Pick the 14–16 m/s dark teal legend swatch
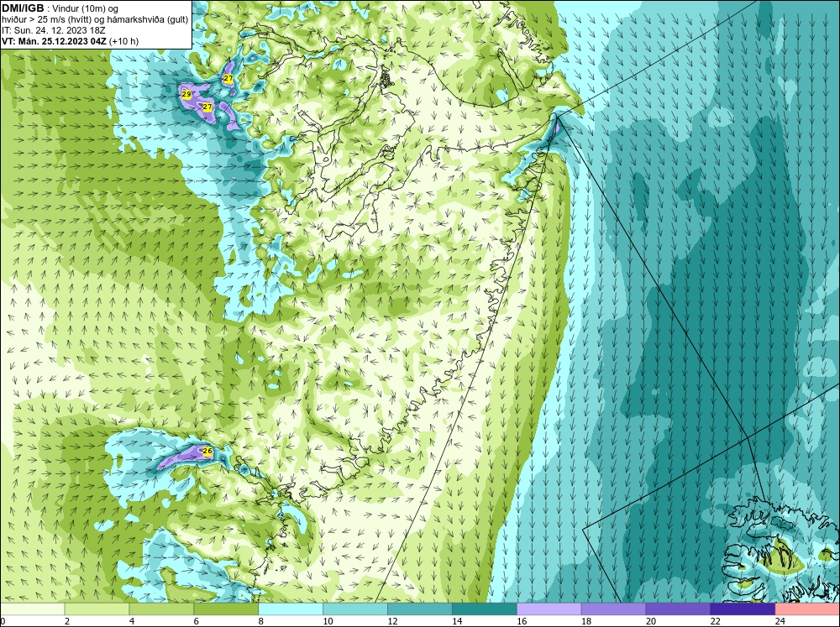Viewport: 840px width, 627px height. pos(485,609)
